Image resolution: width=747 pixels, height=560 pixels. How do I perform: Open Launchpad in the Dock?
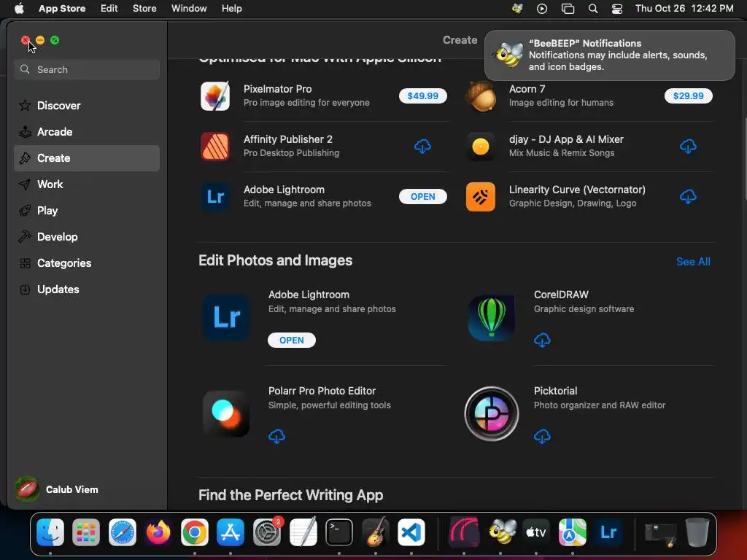86,532
